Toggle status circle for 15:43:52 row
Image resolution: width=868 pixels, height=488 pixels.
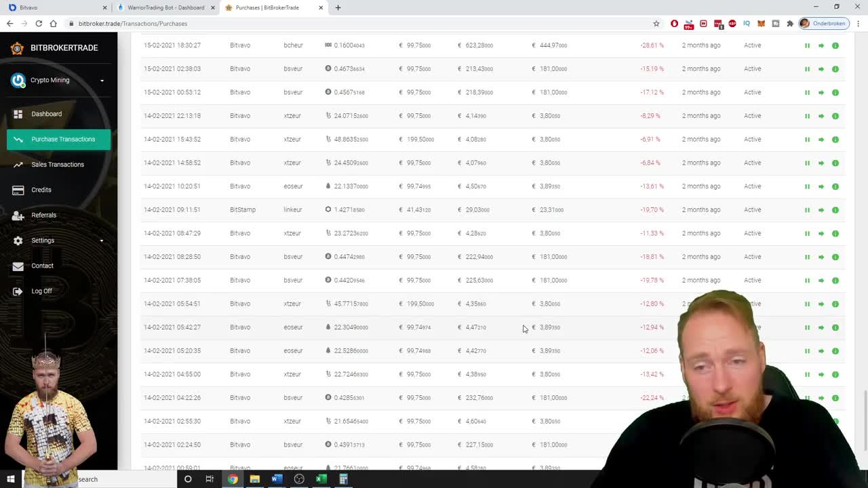(835, 140)
